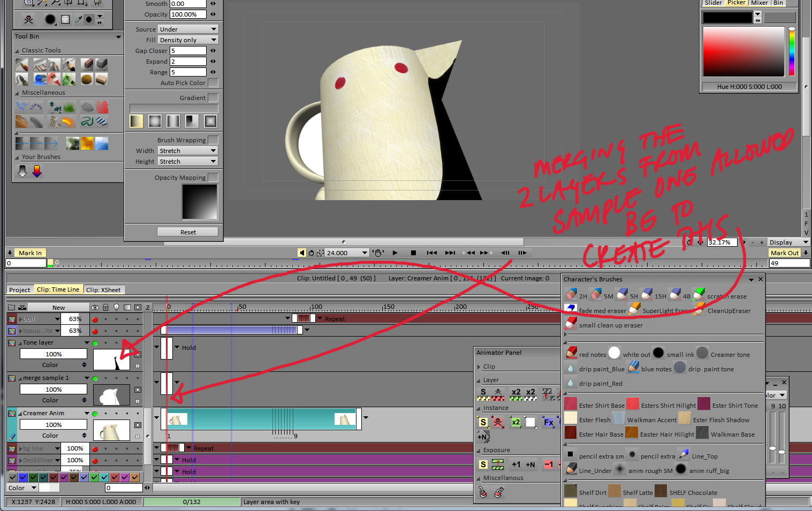Open the Source dropdown set to Under

[x=188, y=29]
